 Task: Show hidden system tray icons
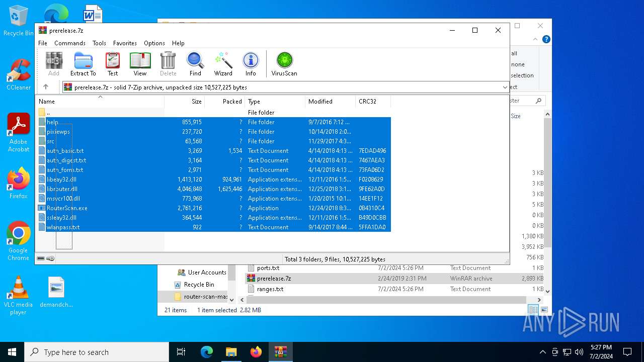tap(542, 352)
